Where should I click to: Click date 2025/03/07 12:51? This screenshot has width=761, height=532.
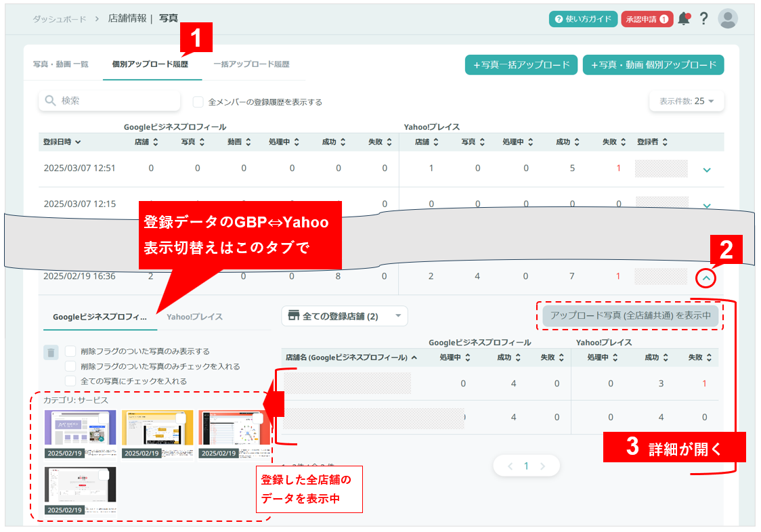tap(80, 168)
